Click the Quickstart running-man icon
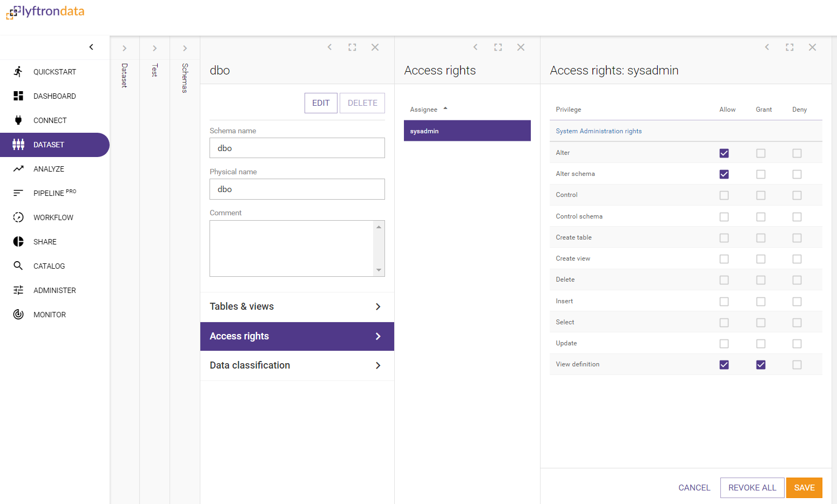Viewport: 837px width, 504px height. (x=18, y=71)
